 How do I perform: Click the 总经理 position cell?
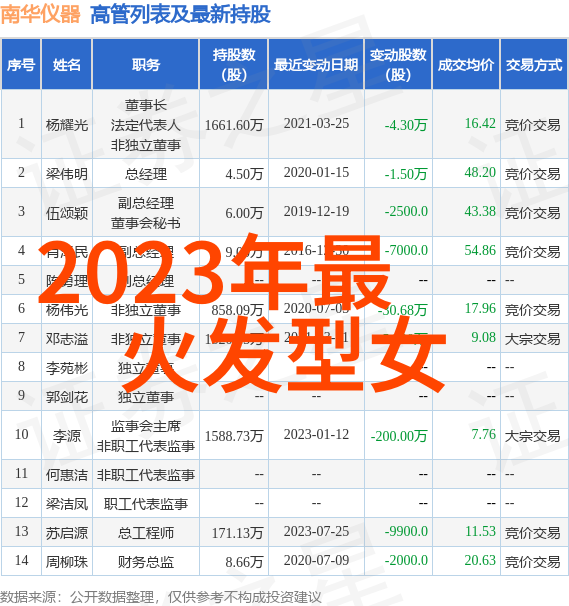146,174
